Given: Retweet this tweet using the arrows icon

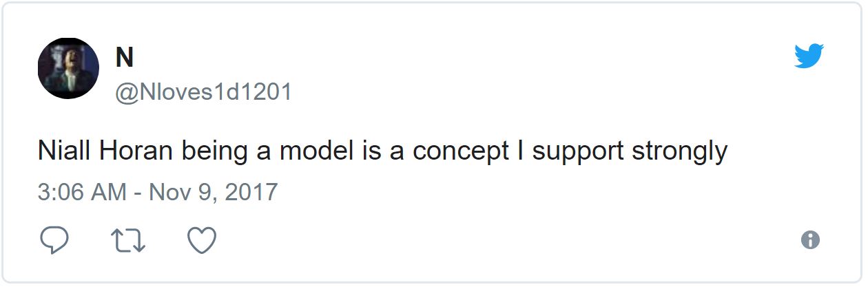Looking at the screenshot, I should pos(128,240).
